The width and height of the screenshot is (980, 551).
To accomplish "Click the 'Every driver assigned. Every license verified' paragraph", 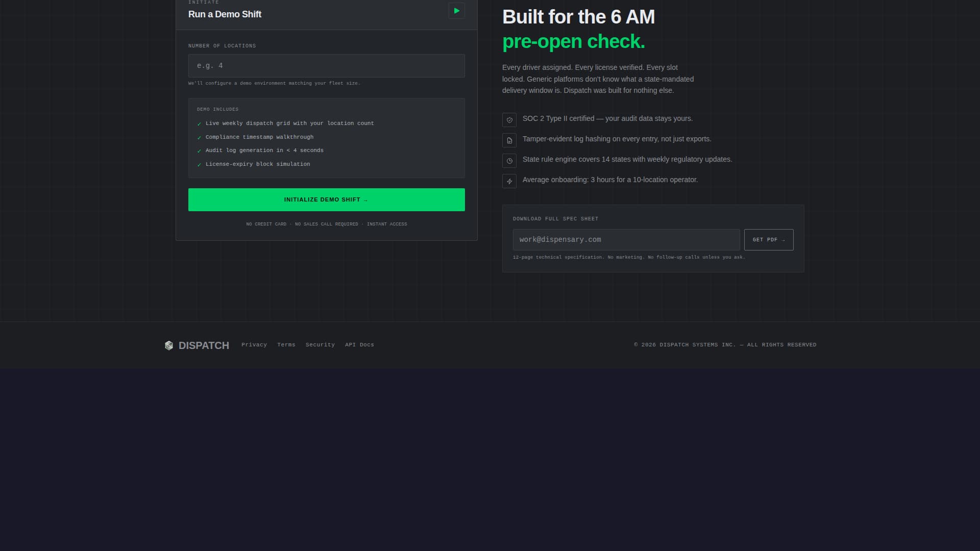I will 598,79.
